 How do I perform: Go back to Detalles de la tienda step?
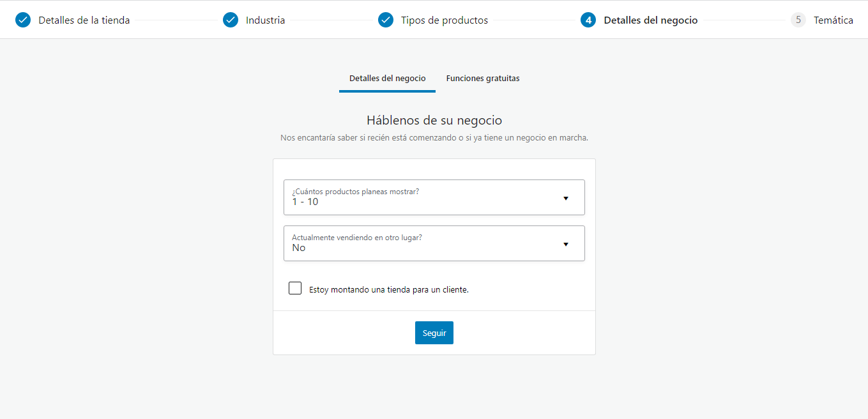pyautogui.click(x=84, y=20)
